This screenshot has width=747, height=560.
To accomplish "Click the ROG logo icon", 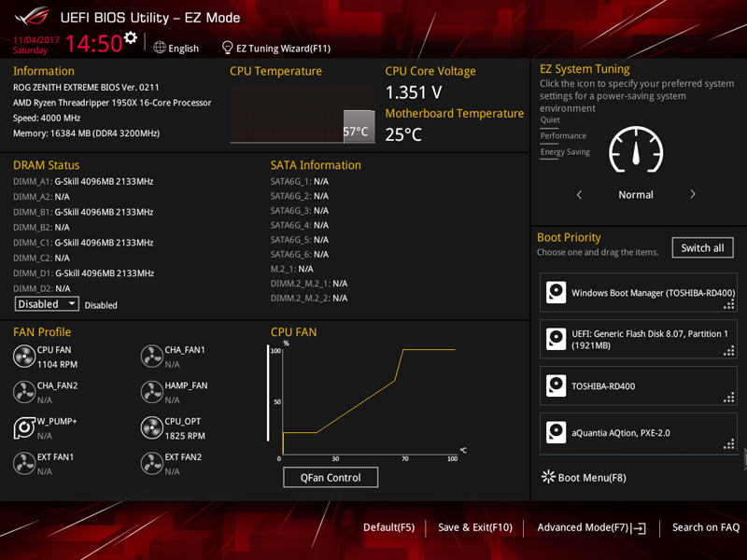I will pyautogui.click(x=32, y=17).
